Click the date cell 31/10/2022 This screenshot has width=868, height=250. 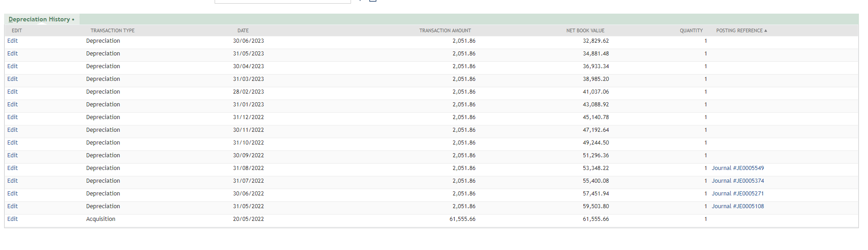tap(248, 143)
